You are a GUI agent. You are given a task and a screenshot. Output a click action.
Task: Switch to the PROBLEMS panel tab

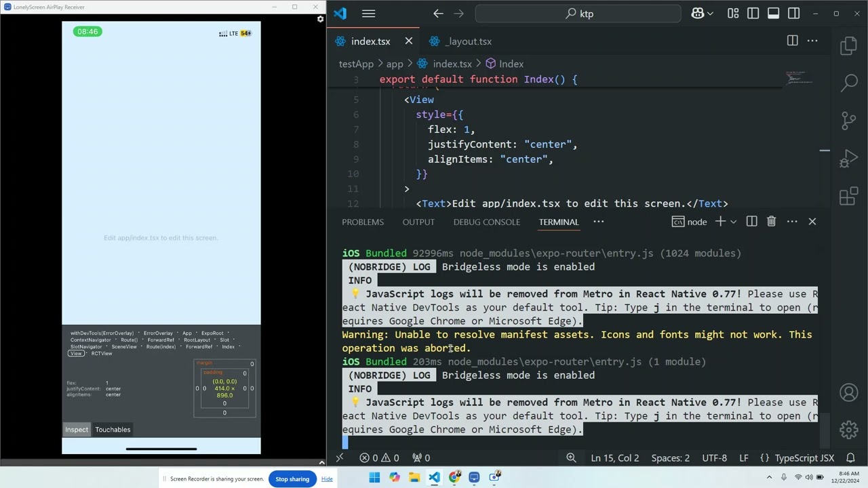pyautogui.click(x=363, y=222)
